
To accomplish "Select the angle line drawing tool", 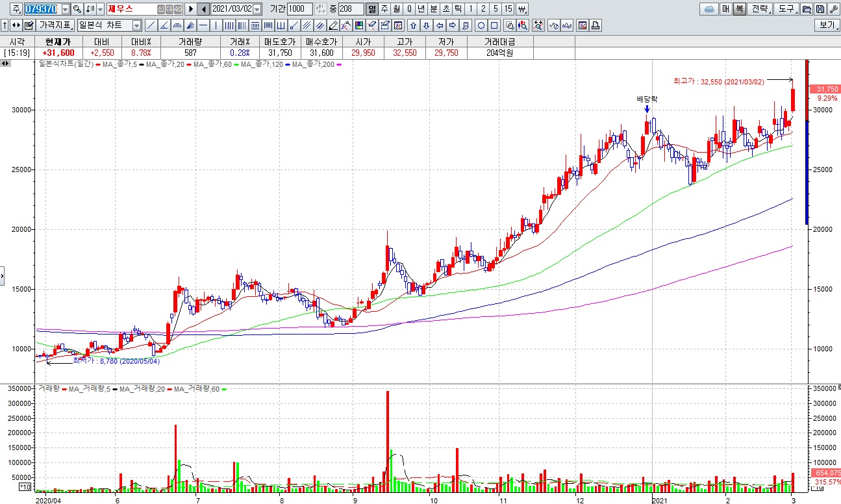I will pyautogui.click(x=164, y=25).
